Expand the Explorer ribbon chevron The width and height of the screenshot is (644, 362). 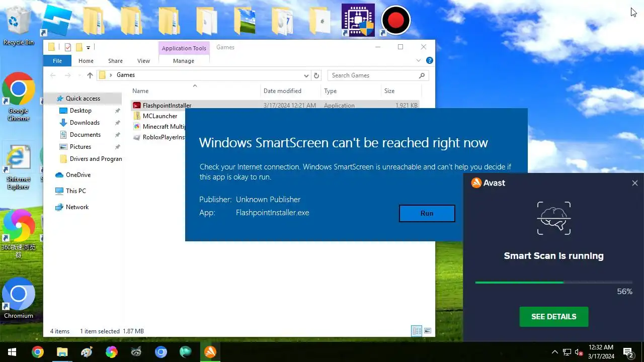418,60
